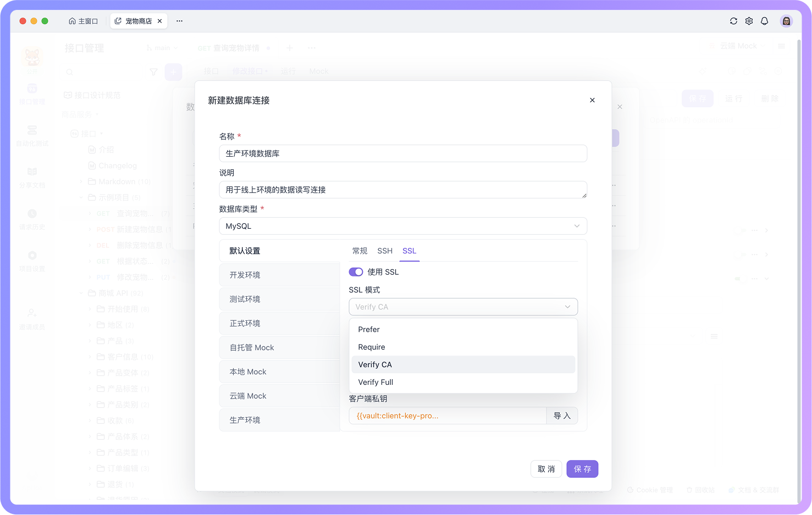
Task: Click the 说明 description text area
Action: (x=403, y=190)
